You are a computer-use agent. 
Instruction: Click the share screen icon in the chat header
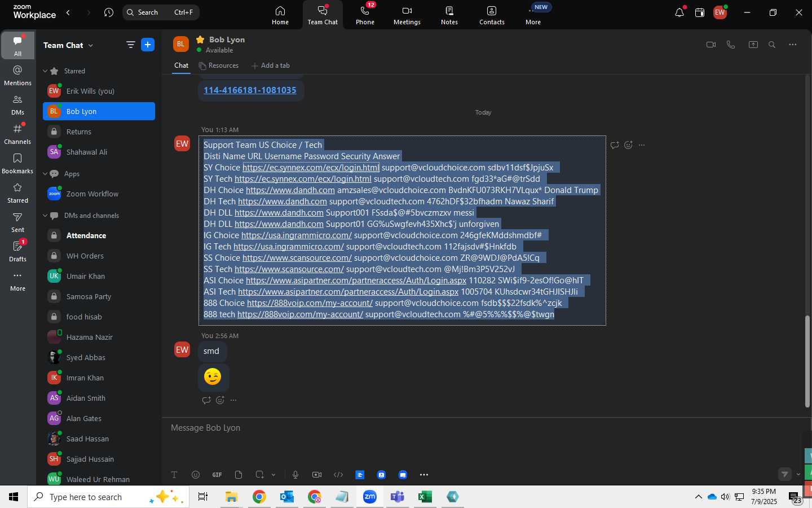753,45
